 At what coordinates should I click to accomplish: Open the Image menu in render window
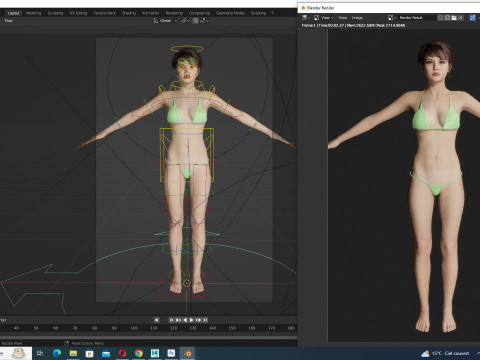point(357,18)
